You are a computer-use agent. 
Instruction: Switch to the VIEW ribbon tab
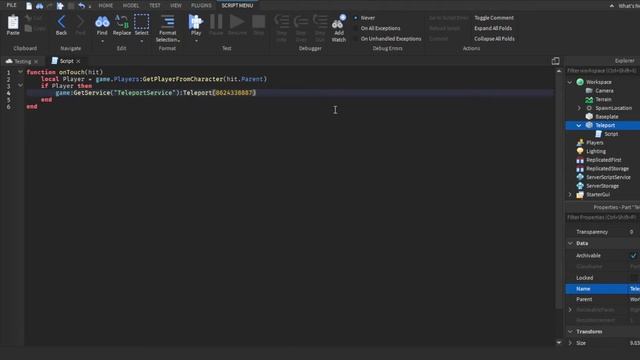(x=176, y=6)
